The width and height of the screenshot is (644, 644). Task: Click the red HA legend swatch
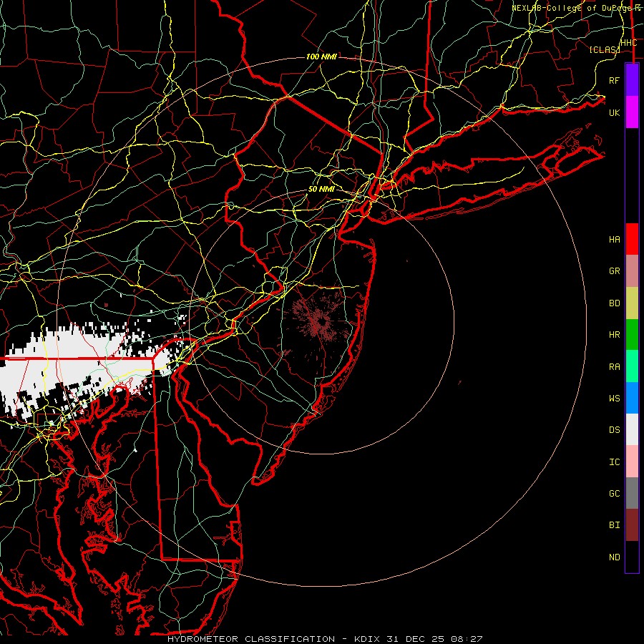632,239
